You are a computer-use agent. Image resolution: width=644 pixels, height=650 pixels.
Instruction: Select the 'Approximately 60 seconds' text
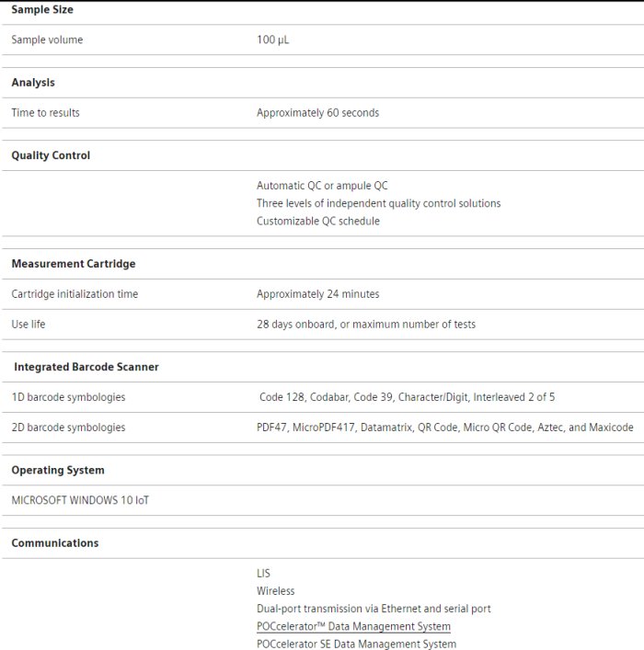point(317,113)
